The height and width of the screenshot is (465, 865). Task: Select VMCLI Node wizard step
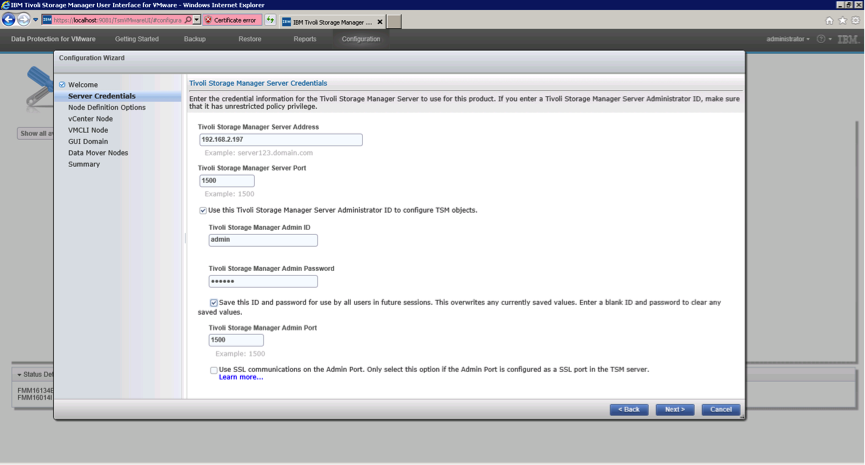pyautogui.click(x=88, y=130)
